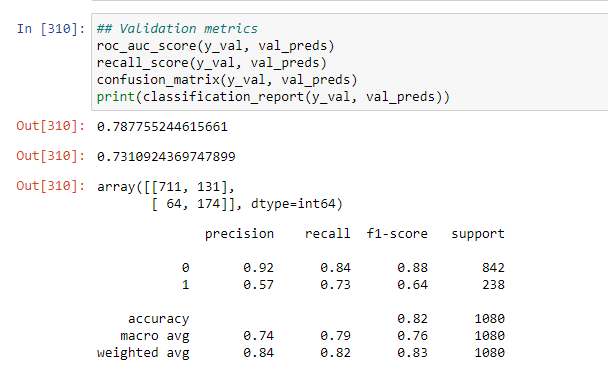The image size is (608, 381).
Task: Place cursor on recall_score code line
Action: [x=212, y=63]
